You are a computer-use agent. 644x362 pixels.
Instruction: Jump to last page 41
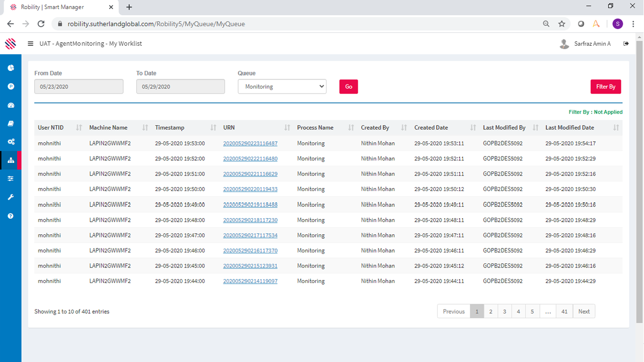click(x=565, y=311)
